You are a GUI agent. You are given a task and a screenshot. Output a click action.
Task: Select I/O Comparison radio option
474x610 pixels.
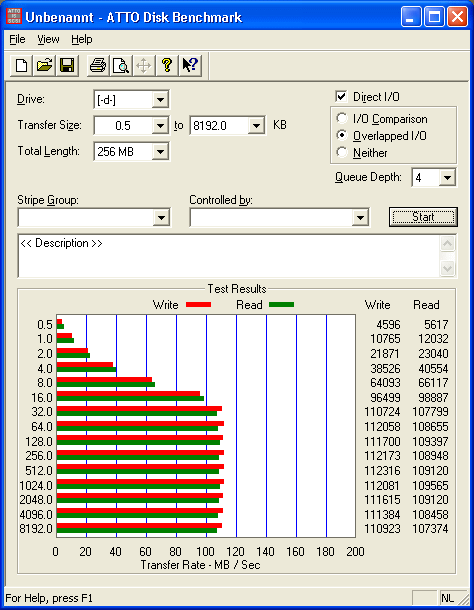coord(342,118)
